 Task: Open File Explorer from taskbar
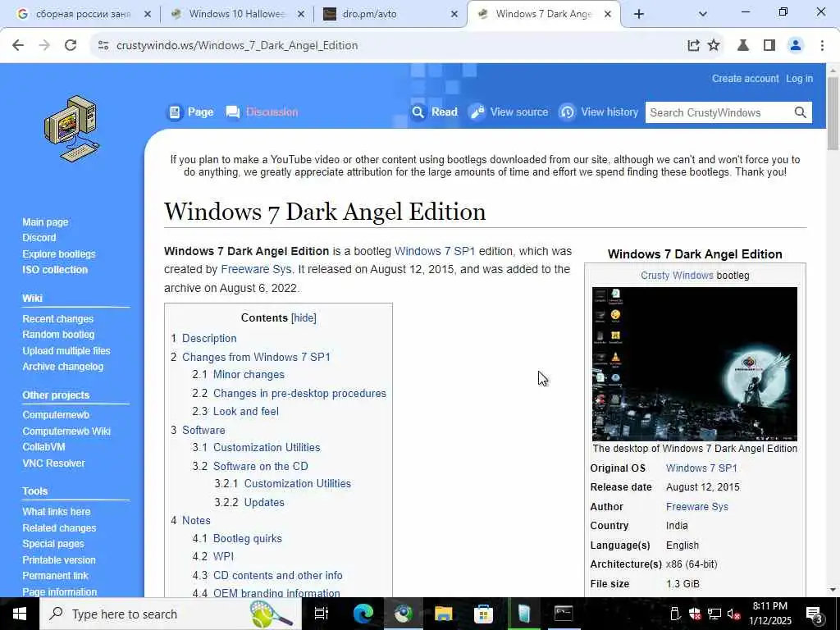(444, 614)
